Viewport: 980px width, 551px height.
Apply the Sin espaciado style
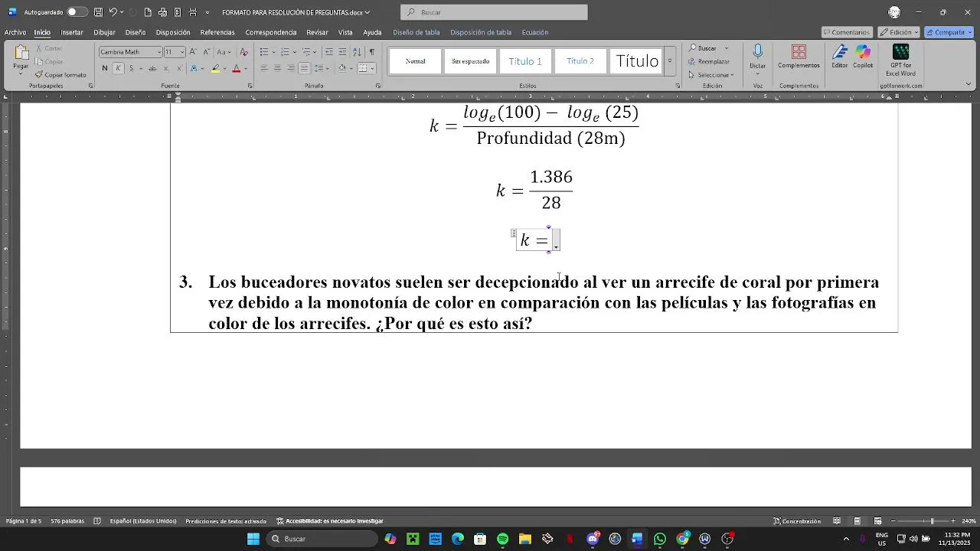[x=470, y=61]
